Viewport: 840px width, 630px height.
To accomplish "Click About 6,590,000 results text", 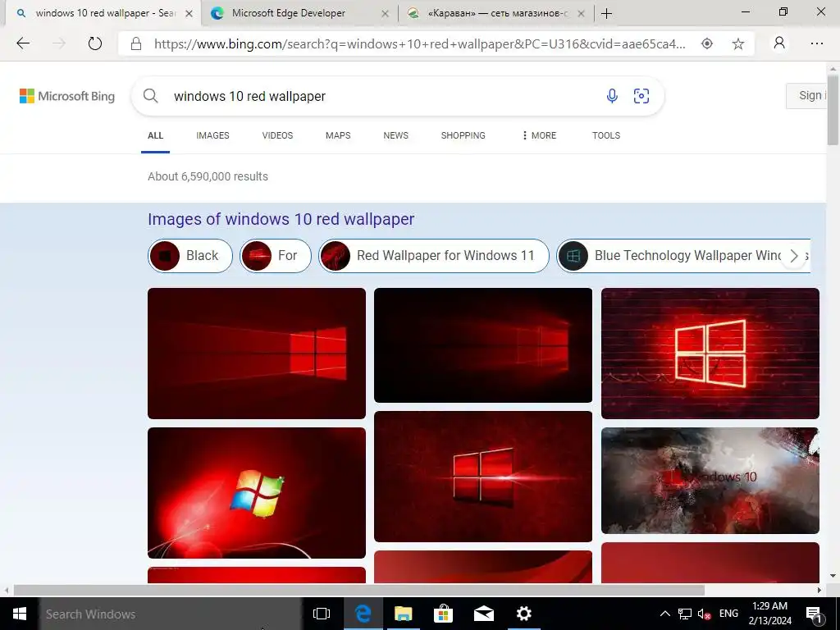I will pos(208,176).
